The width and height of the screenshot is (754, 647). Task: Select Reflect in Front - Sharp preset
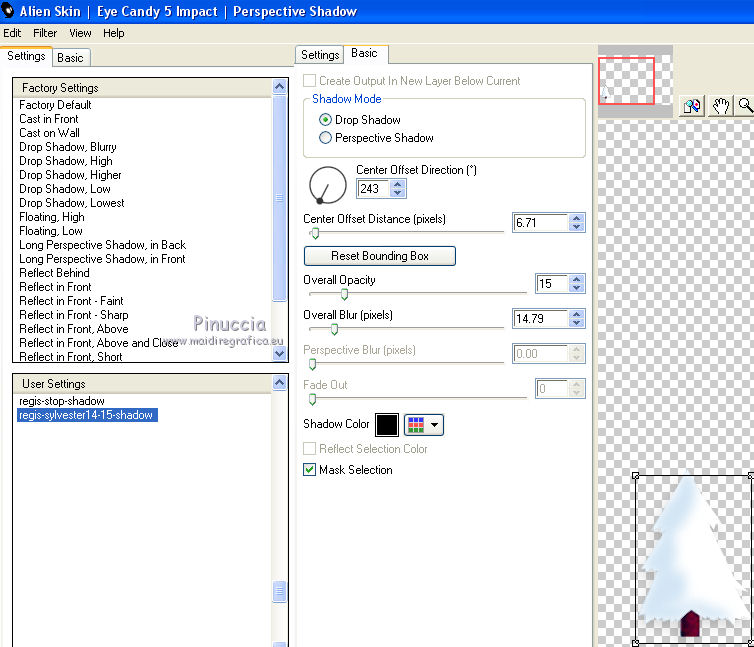pyautogui.click(x=74, y=315)
